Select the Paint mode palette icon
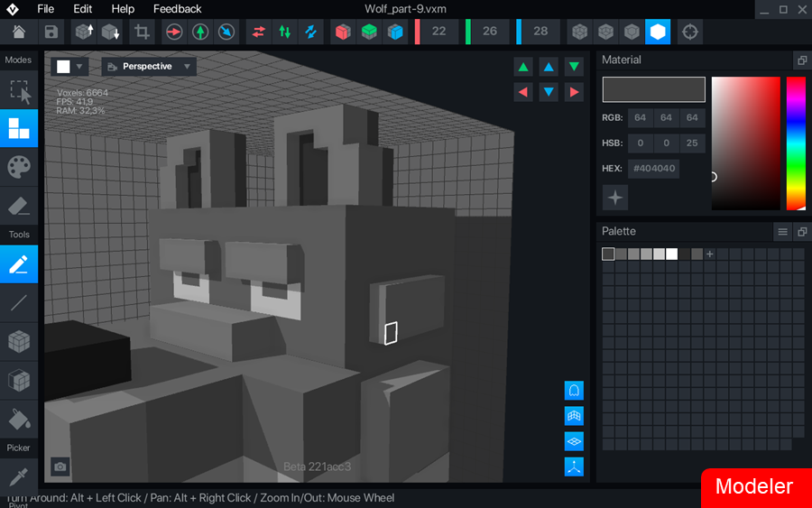Screen dimensions: 812x508 tap(19, 167)
